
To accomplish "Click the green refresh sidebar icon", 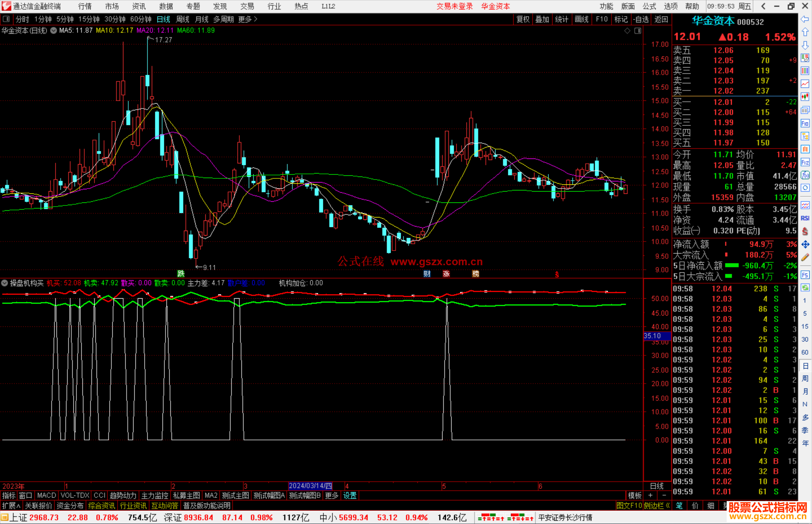I will pos(805,288).
